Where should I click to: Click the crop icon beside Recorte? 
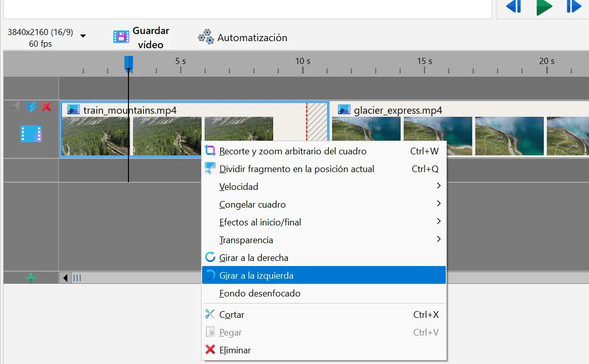coord(210,151)
